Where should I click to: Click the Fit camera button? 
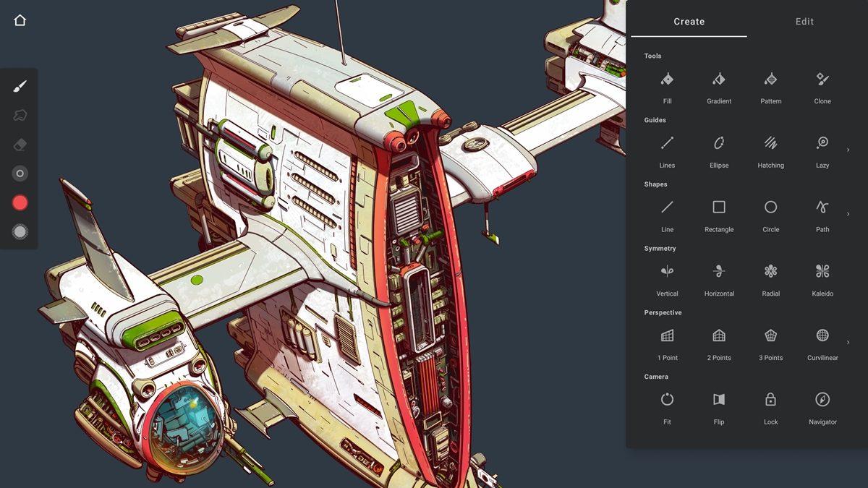coord(667,400)
